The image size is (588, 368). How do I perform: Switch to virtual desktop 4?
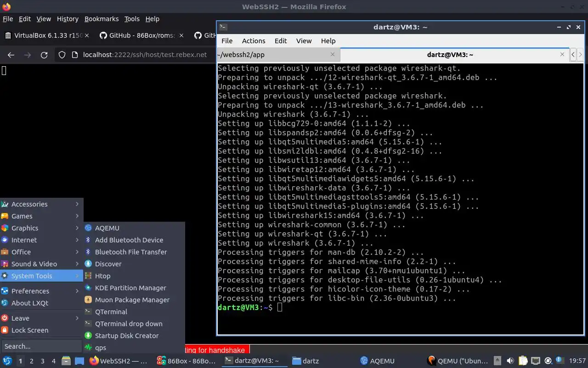click(x=53, y=361)
